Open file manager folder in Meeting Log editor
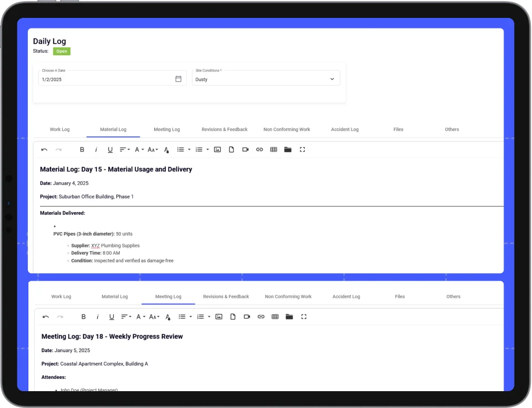The image size is (532, 408). pos(289,317)
